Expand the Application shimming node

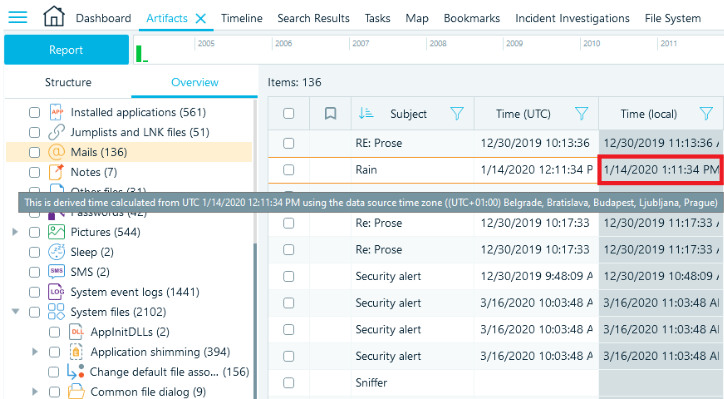[x=35, y=352]
